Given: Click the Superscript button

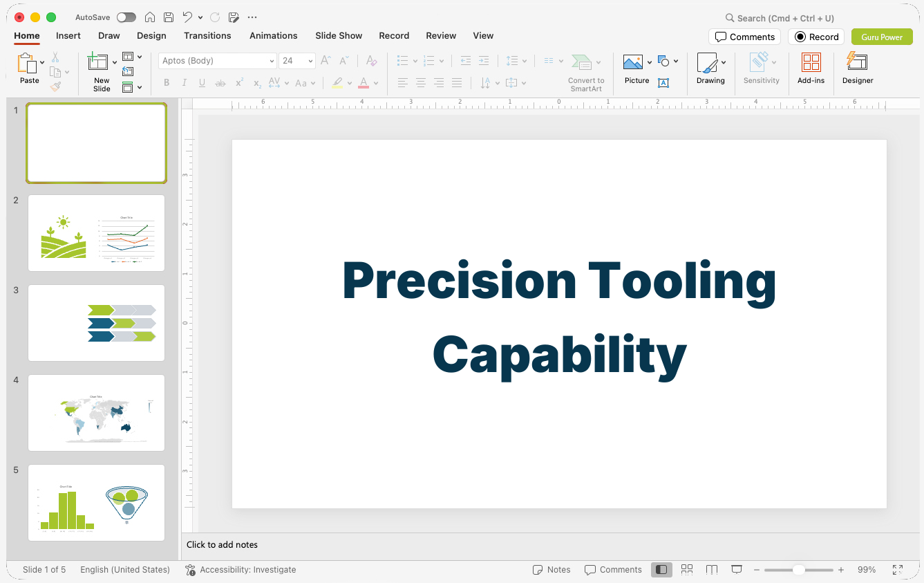Looking at the screenshot, I should click(x=239, y=83).
